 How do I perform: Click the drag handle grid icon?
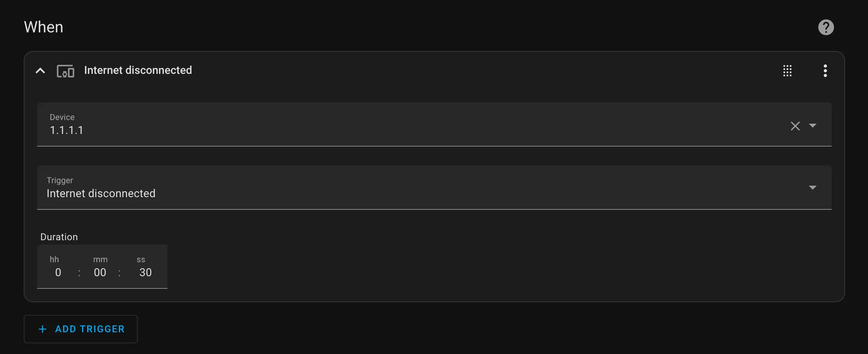click(787, 71)
